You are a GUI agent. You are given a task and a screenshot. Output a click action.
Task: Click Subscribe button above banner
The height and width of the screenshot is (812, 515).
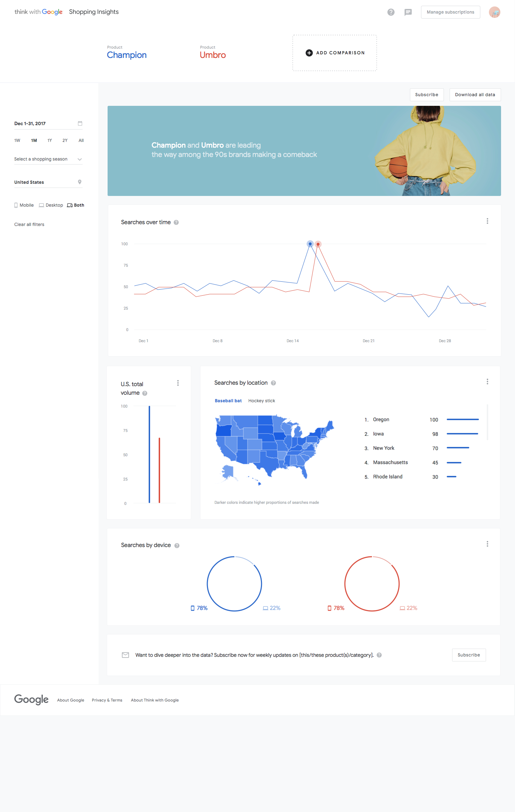pos(427,95)
